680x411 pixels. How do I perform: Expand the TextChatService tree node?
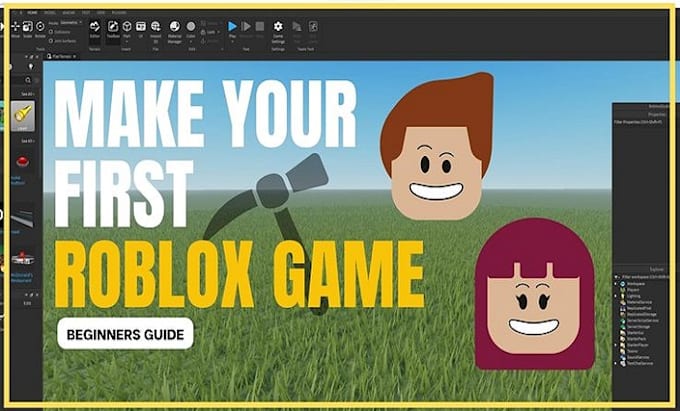(x=615, y=363)
